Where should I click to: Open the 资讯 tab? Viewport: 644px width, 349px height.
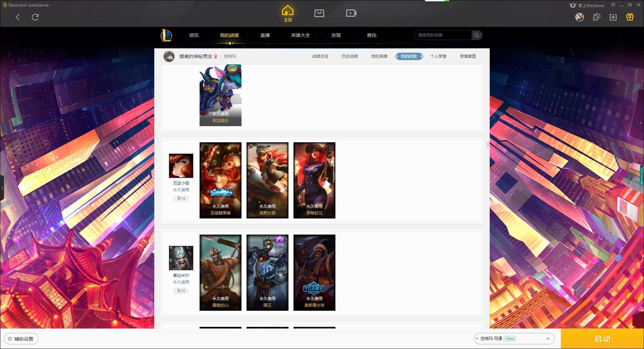[194, 35]
